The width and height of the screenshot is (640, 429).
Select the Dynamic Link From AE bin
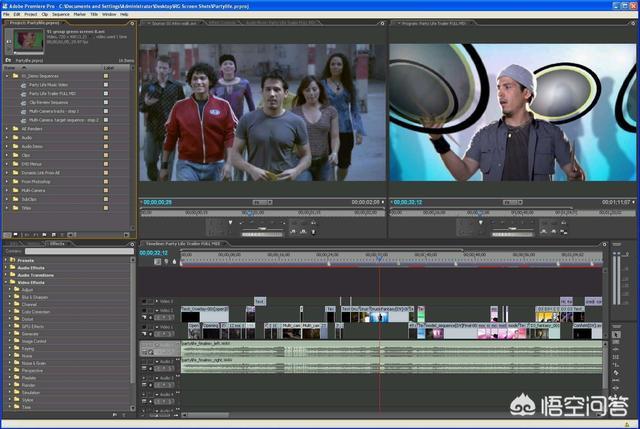(40, 173)
